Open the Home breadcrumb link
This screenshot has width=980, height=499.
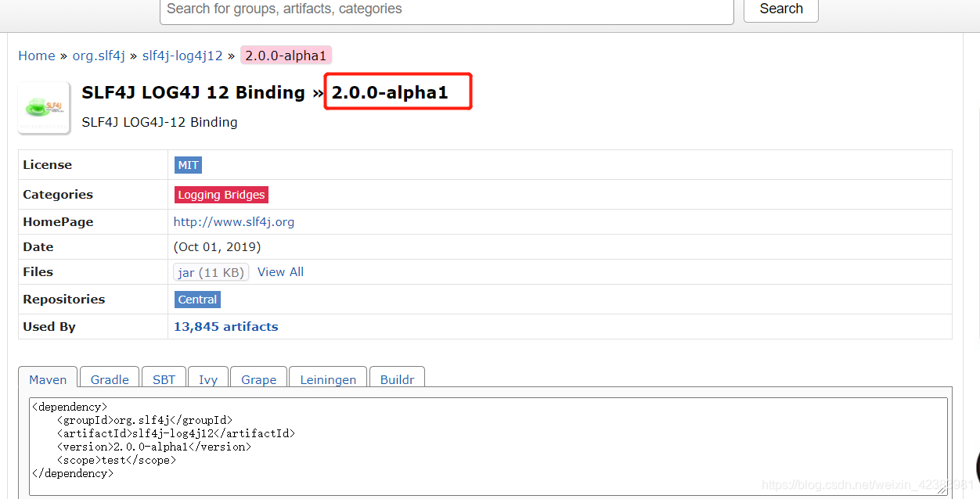pyautogui.click(x=37, y=56)
